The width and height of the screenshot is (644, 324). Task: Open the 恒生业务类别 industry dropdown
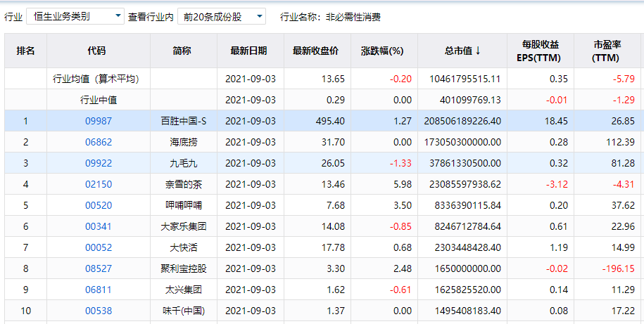pyautogui.click(x=75, y=16)
